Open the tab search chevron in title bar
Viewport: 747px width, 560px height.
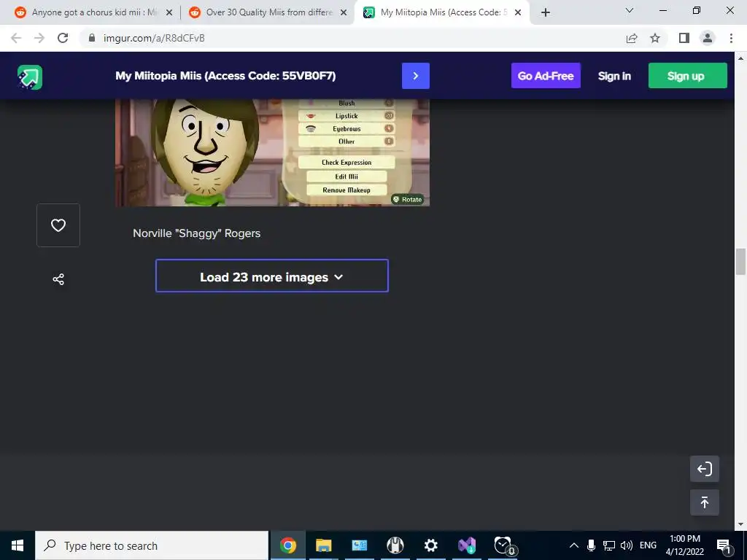click(630, 10)
